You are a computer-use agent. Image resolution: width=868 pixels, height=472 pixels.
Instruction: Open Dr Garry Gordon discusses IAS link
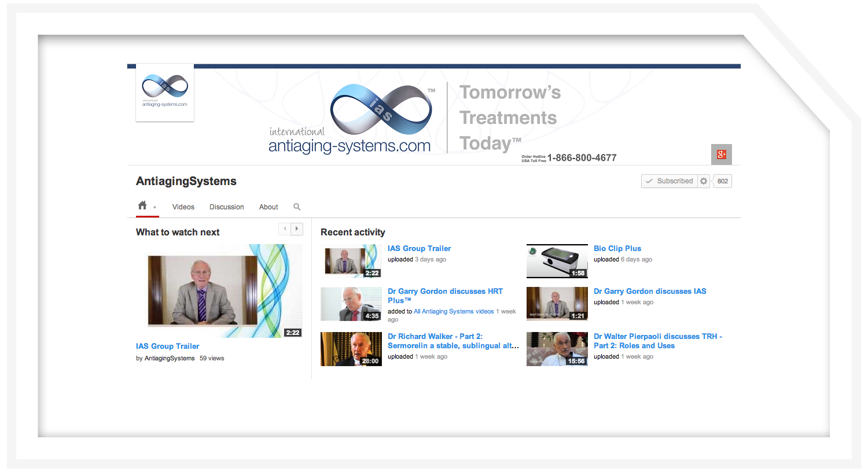click(650, 291)
